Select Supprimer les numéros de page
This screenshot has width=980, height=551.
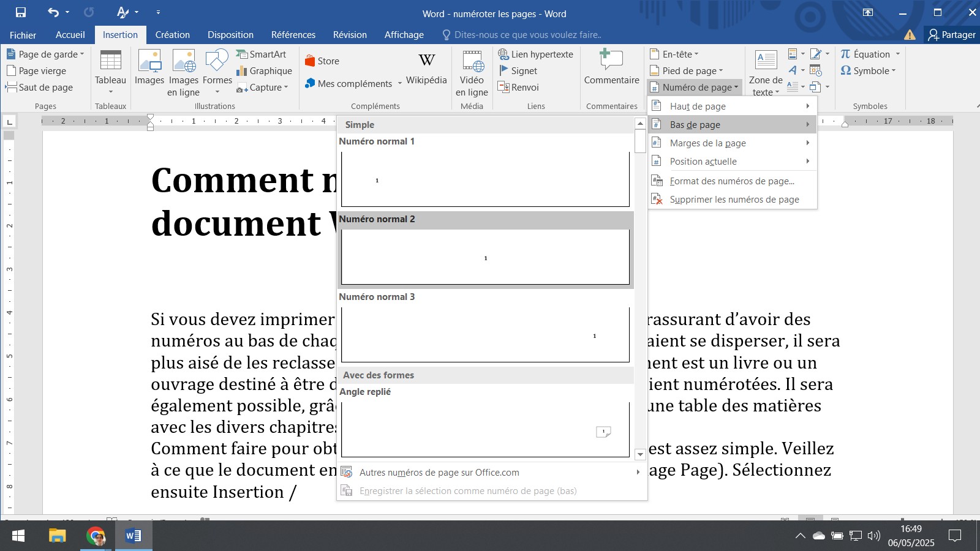[x=733, y=199]
